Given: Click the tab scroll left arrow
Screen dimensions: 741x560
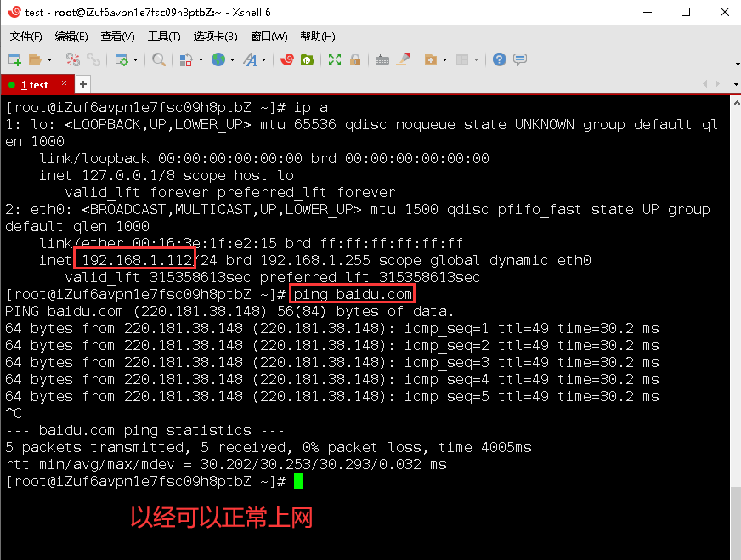Looking at the screenshot, I should point(705,83).
